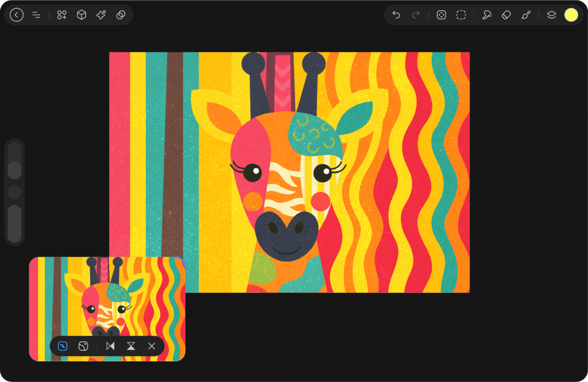Select the smudge tool
588x382 pixels.
click(486, 15)
